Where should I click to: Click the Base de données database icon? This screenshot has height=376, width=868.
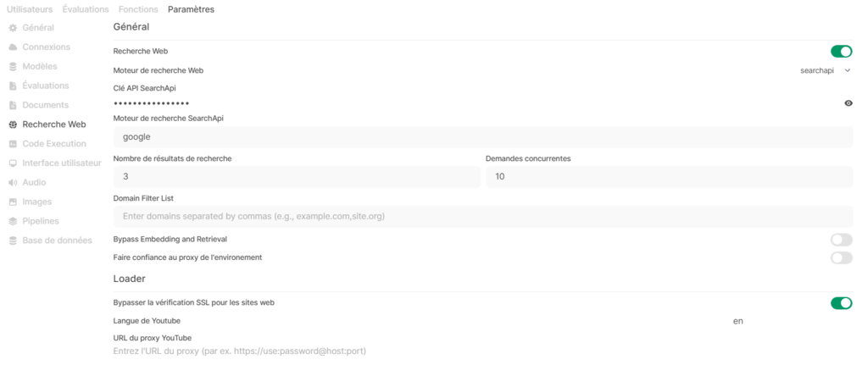(x=14, y=241)
